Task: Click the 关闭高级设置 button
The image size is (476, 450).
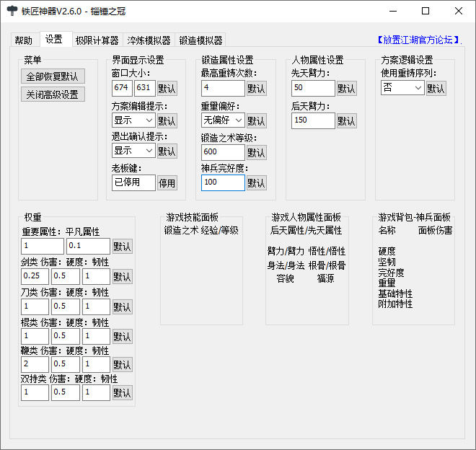Action: click(x=53, y=94)
